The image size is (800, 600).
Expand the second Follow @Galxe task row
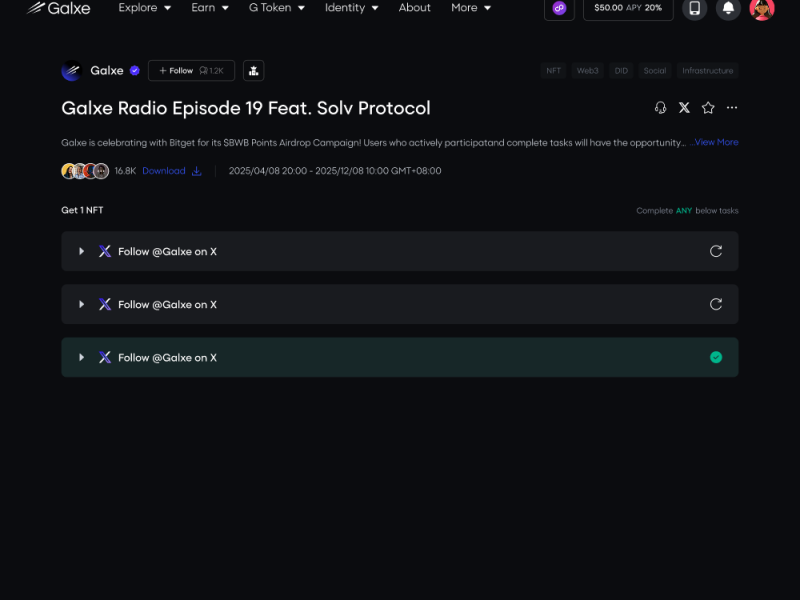pos(400,304)
